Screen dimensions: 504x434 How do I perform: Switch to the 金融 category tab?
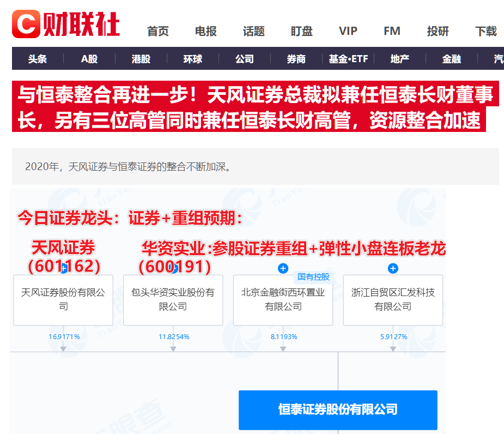tap(451, 58)
